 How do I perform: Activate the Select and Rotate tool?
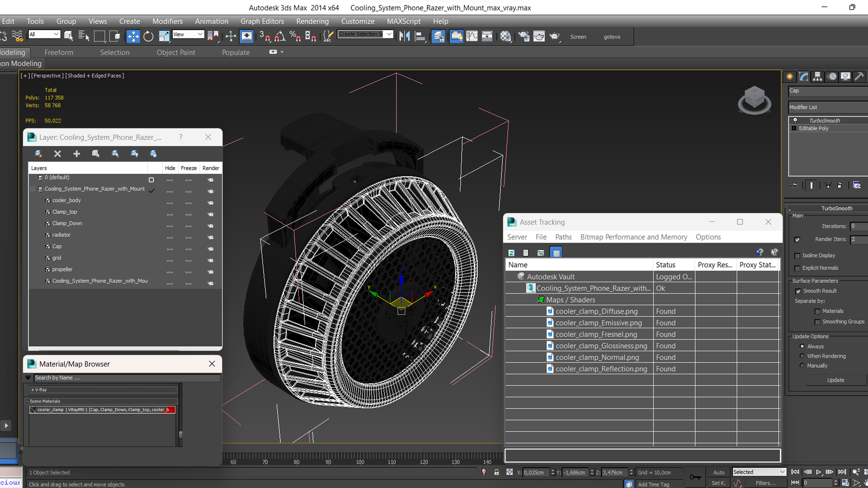click(148, 36)
